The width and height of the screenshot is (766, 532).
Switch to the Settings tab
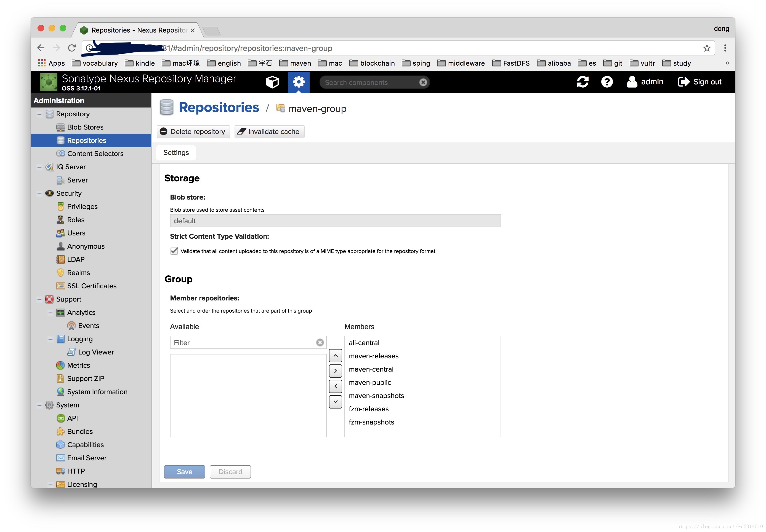[176, 152]
